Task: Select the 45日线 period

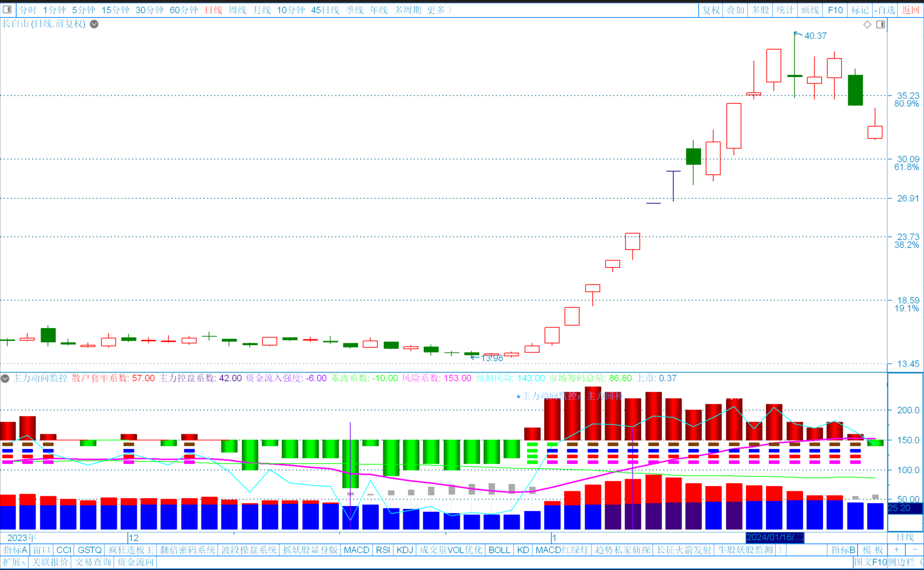Action: [x=325, y=10]
